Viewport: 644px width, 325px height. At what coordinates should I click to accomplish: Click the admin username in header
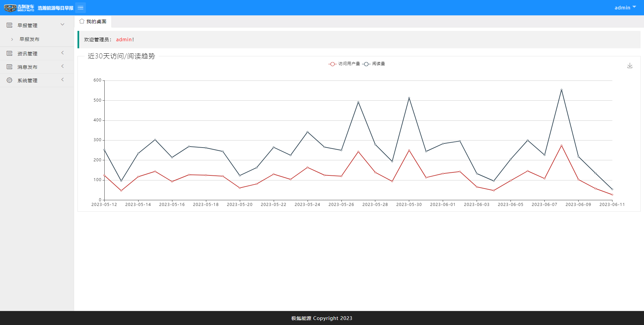click(622, 8)
